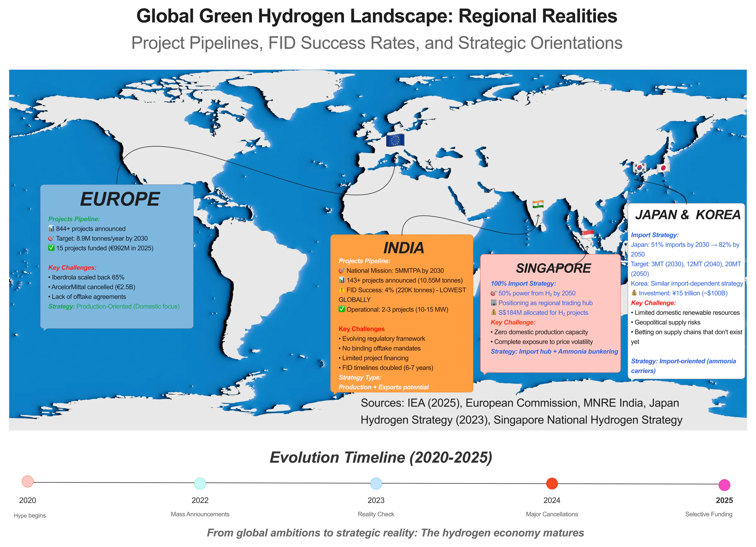The image size is (756, 547).
Task: Expand the INDIA information panel
Action: pyautogui.click(x=404, y=248)
